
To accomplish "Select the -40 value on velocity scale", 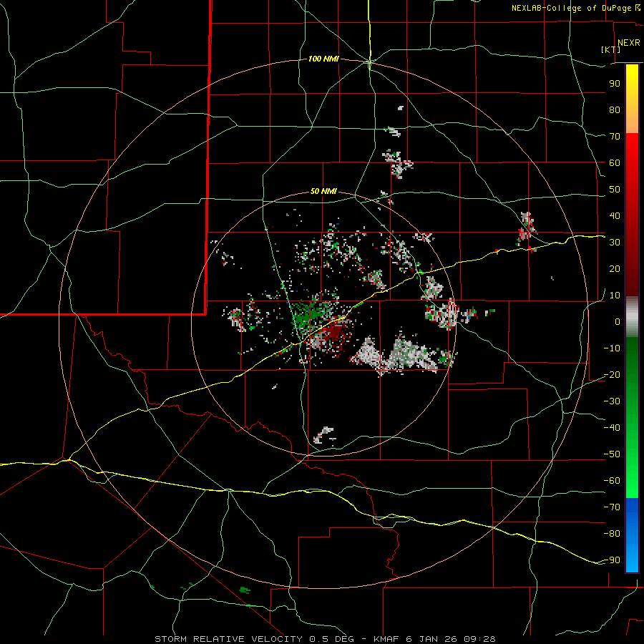I will click(x=612, y=428).
